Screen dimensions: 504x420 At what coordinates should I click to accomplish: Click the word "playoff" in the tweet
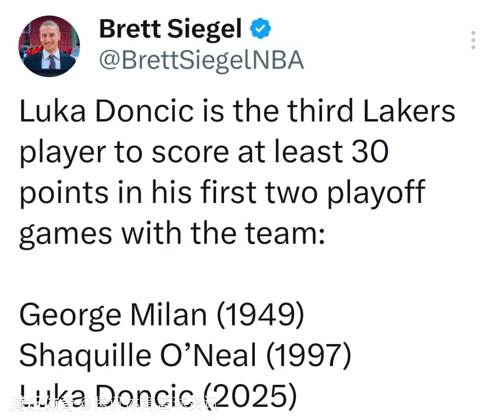point(376,193)
